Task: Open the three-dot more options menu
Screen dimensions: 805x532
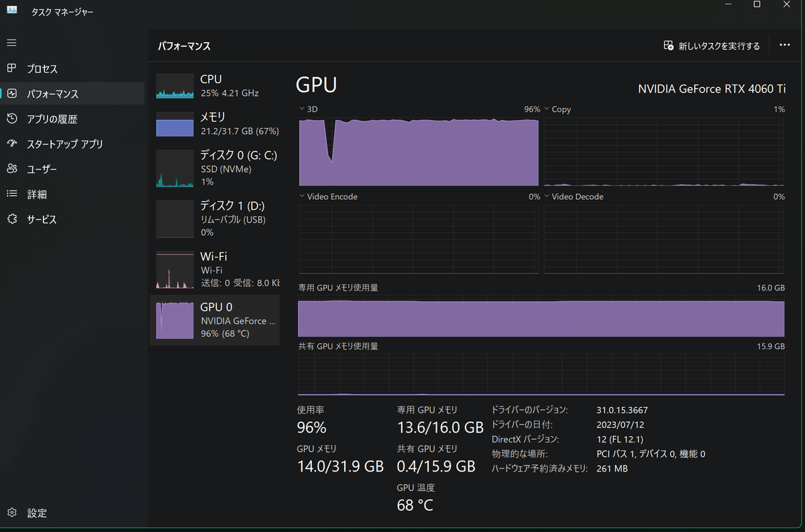Action: click(x=785, y=46)
